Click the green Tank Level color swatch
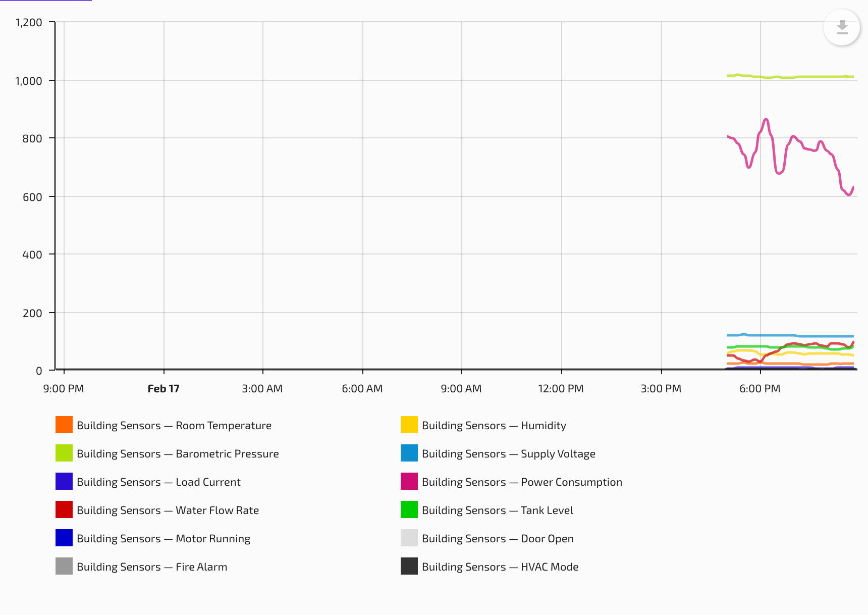The height and width of the screenshot is (615, 868). pyautogui.click(x=408, y=510)
